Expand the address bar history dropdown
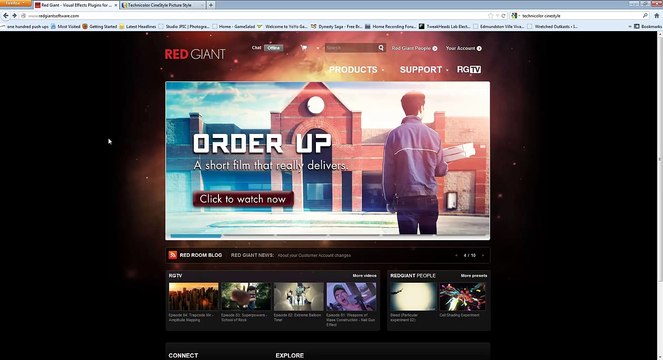The height and width of the screenshot is (360, 663). pos(497,16)
